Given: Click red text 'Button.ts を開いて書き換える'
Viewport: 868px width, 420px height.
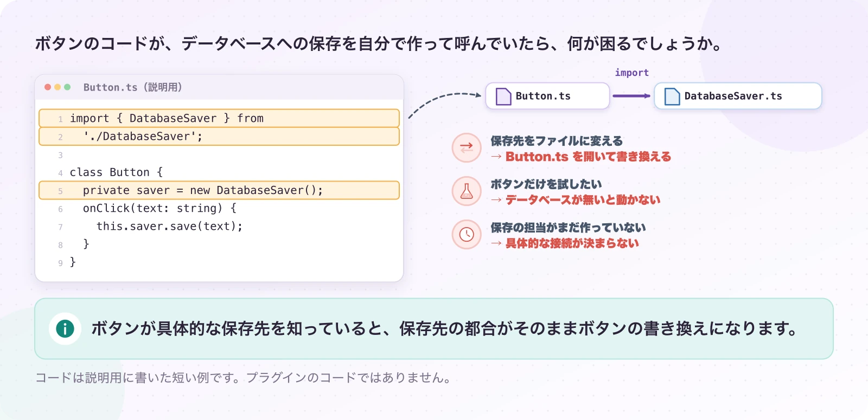Looking at the screenshot, I should [x=588, y=157].
